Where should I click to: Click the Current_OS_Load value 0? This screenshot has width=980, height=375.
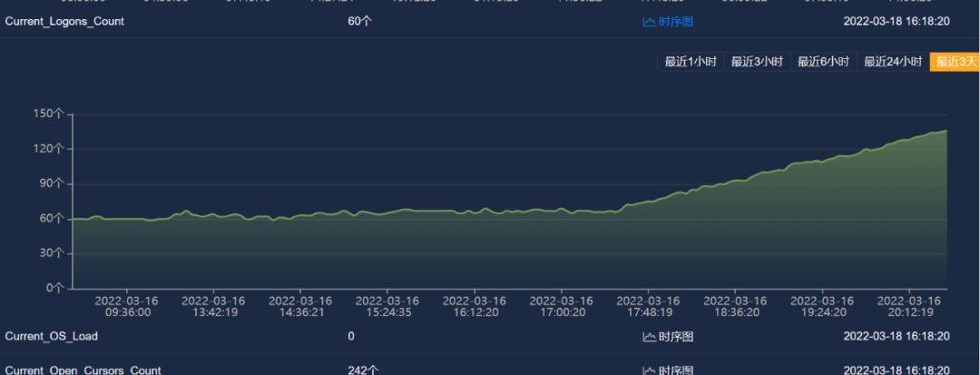[351, 336]
